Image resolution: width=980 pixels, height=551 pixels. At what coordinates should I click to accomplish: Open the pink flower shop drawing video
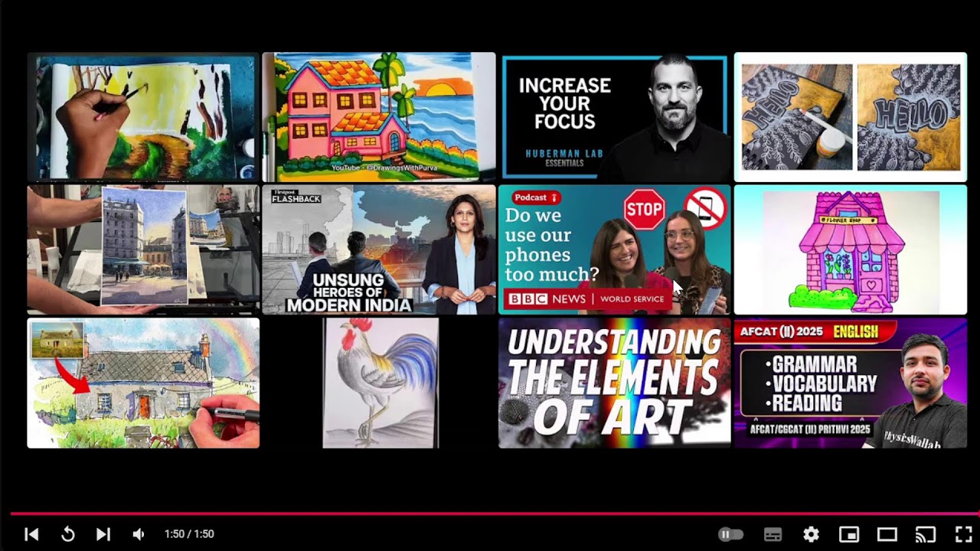coord(851,249)
